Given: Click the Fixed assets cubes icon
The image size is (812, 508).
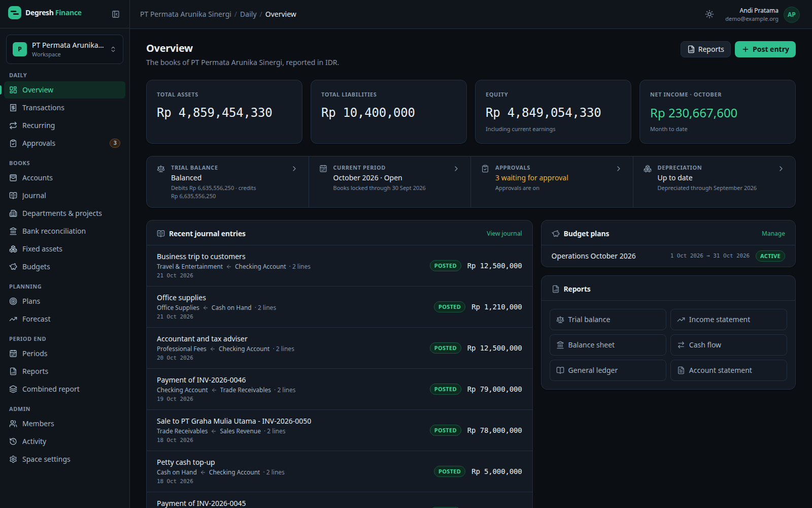Looking at the screenshot, I should coord(13,249).
